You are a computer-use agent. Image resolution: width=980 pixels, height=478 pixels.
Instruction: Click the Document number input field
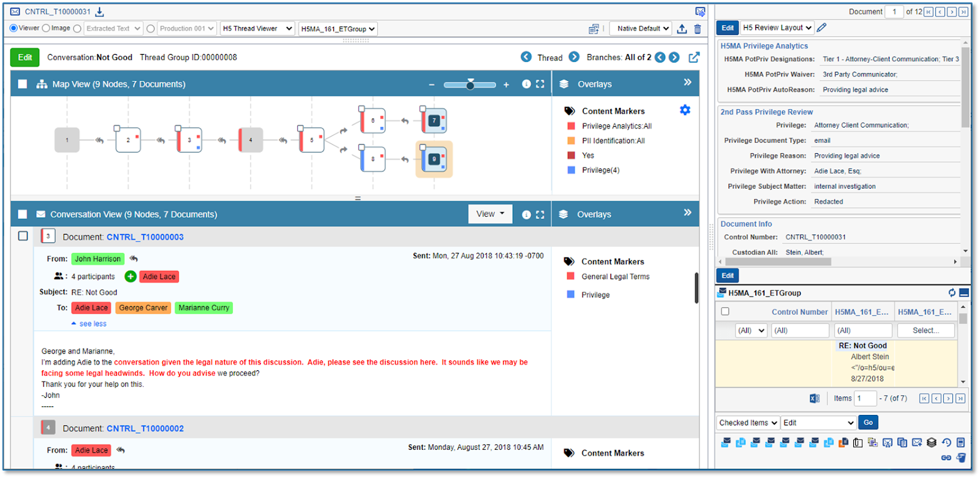point(894,12)
